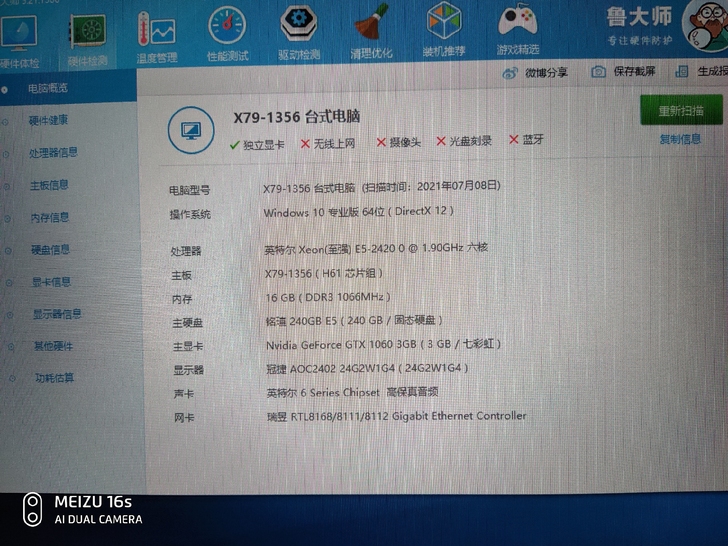Viewport: 728px width, 546px height.
Task: Open 功耗估算 sidebar item
Action: 54,378
